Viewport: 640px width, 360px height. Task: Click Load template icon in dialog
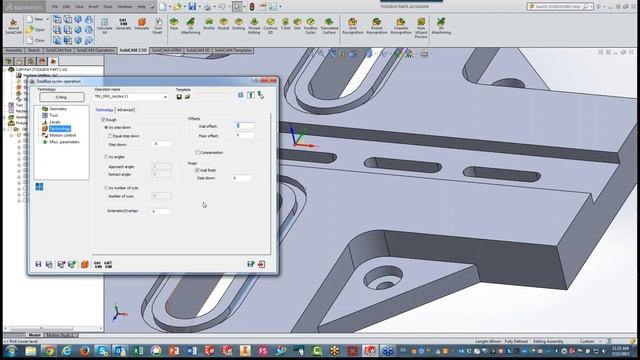point(187,97)
